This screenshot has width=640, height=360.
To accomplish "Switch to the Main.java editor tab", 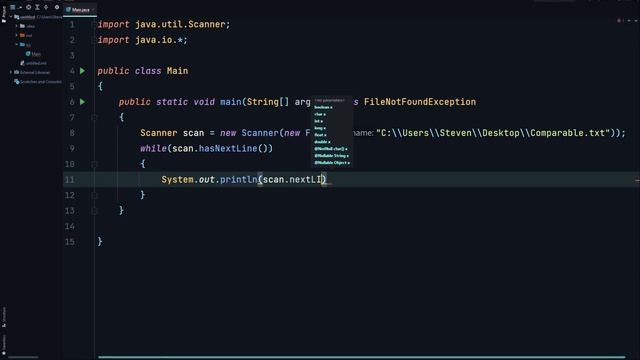I will pyautogui.click(x=80, y=9).
